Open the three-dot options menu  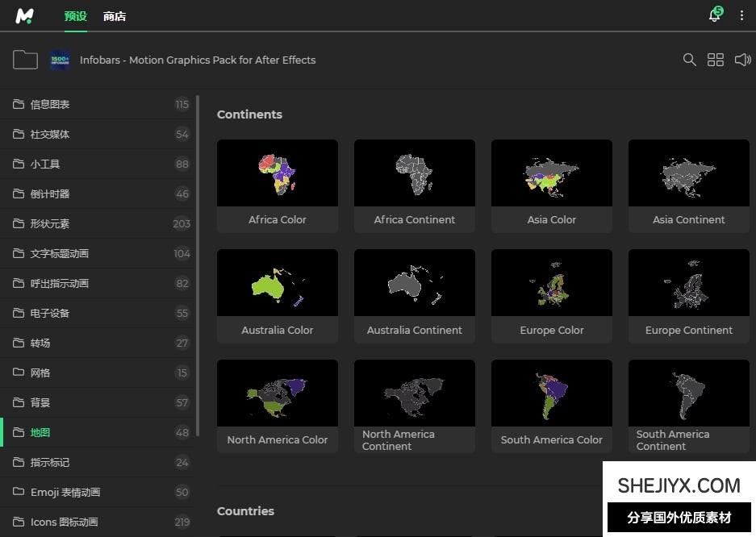741,15
